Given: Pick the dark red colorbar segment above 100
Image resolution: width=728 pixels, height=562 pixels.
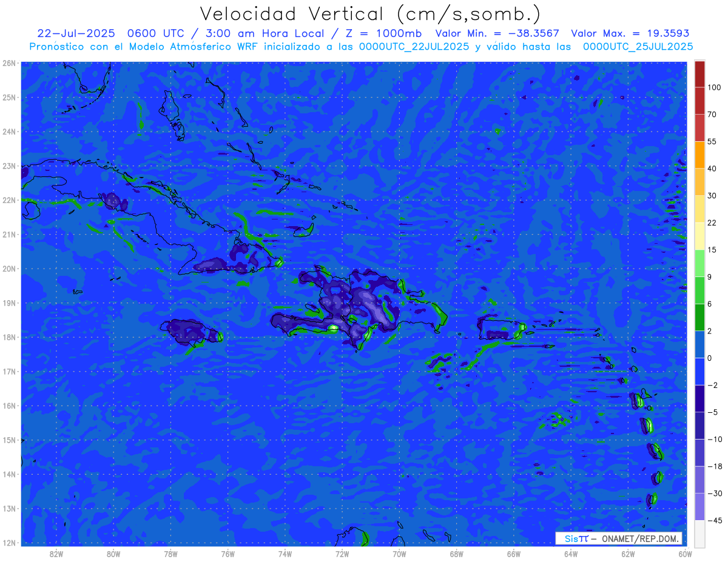Looking at the screenshot, I should 699,74.
